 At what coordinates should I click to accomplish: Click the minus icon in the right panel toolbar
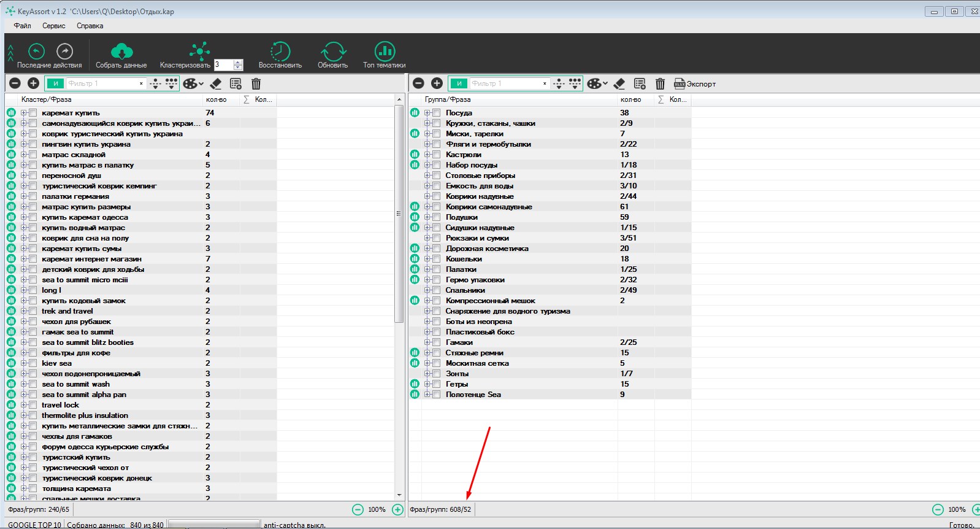419,83
